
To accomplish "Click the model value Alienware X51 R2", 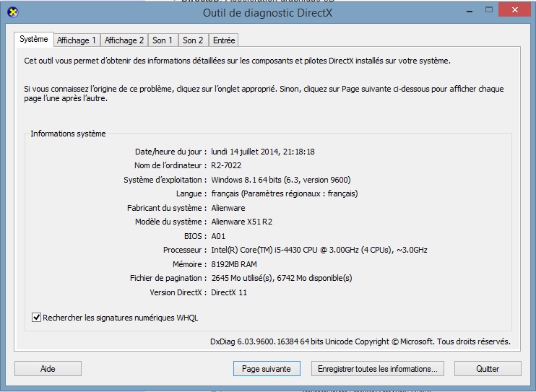I will tap(242, 222).
